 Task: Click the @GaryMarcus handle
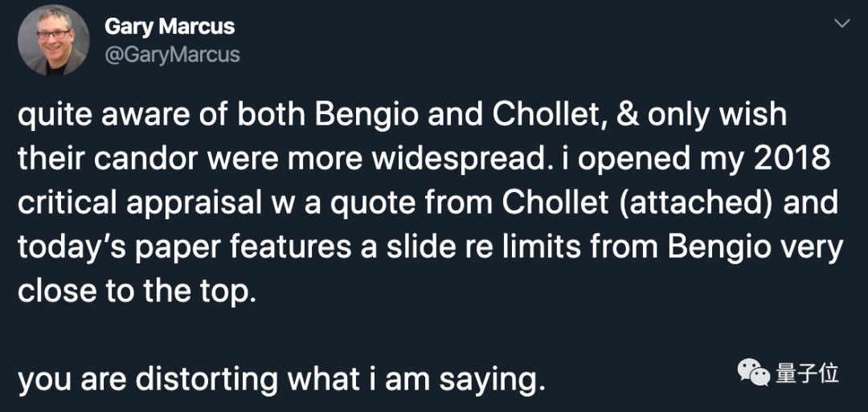coord(172,54)
